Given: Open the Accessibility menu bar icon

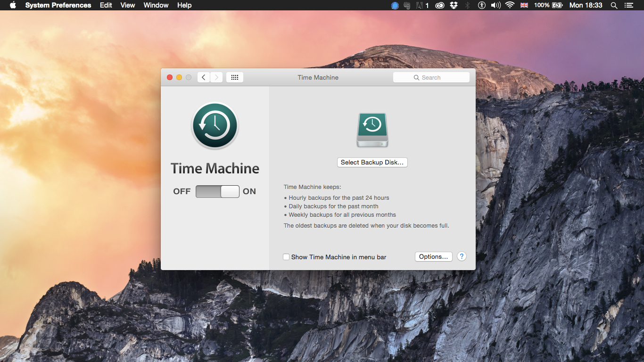Looking at the screenshot, I should pos(481,5).
